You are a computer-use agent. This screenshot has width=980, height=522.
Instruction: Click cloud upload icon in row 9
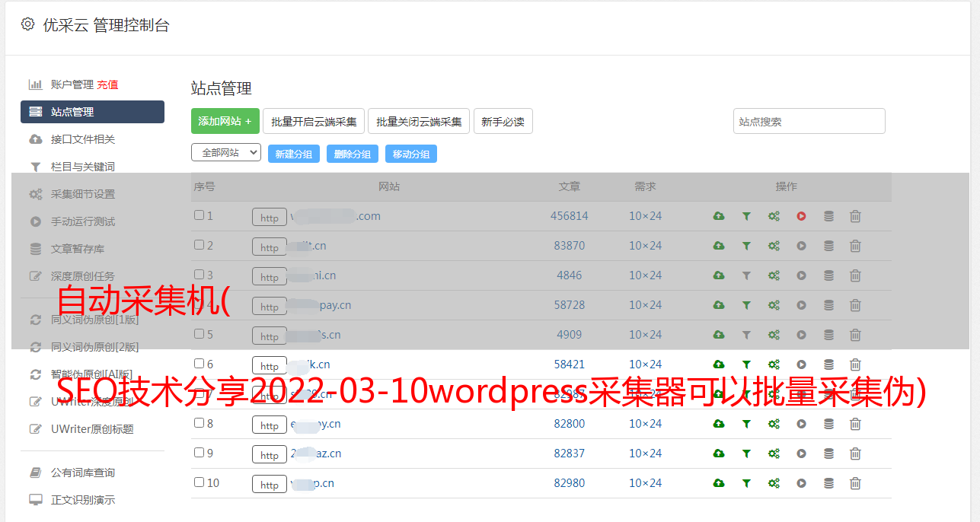tap(719, 454)
